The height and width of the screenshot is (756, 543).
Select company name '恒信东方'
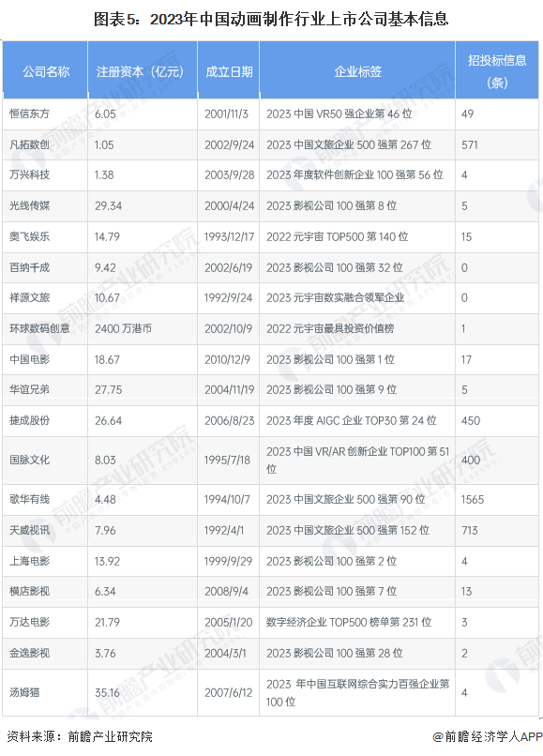pos(29,113)
